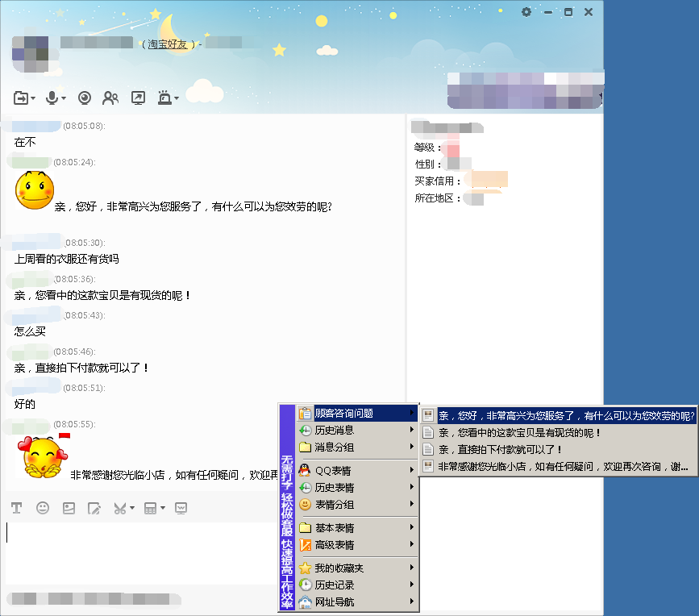Expand the microphone options dropdown arrow
699x616 pixels.
coord(64,98)
